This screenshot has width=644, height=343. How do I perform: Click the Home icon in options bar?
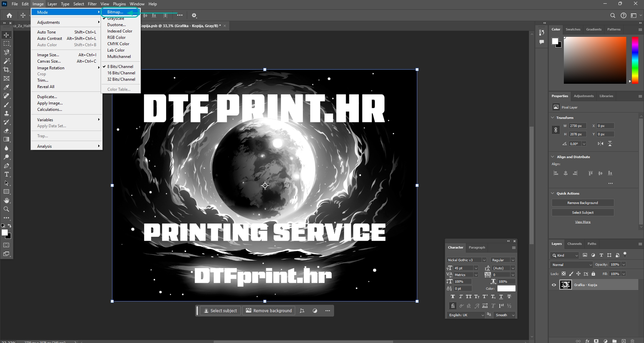pyautogui.click(x=9, y=15)
